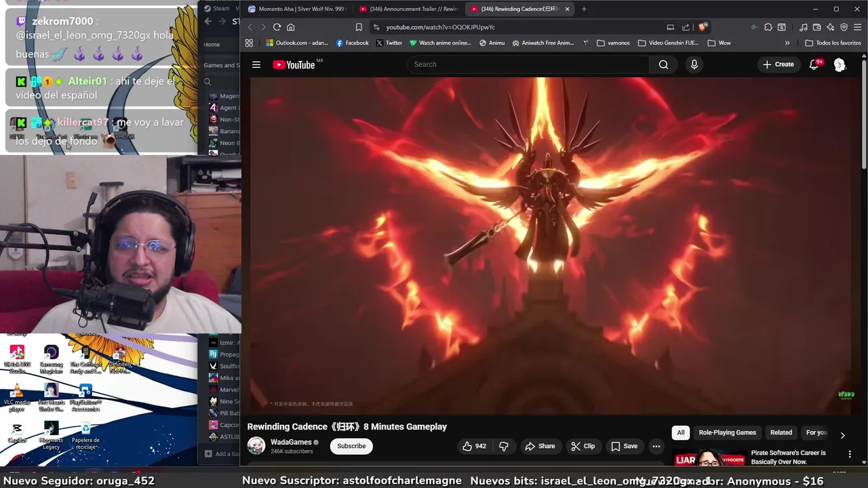
Task: Open the Facebook bookmark
Action: 352,43
